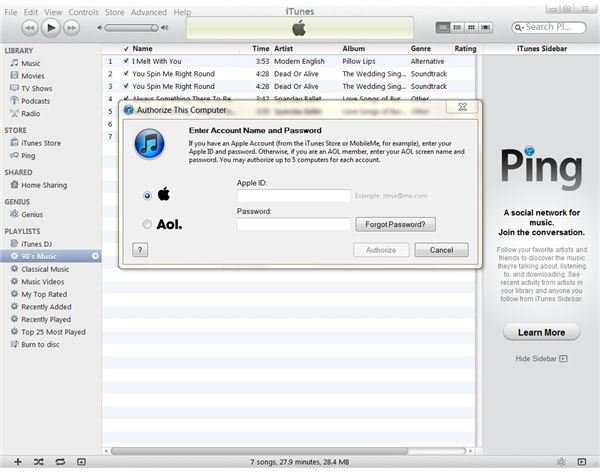
Task: Open the Store menu
Action: (x=114, y=12)
